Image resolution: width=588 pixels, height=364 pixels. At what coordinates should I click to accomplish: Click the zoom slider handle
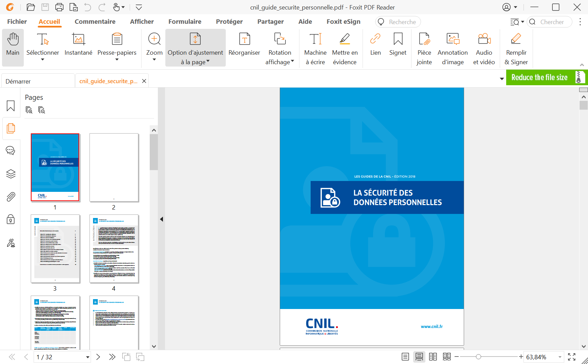(478, 357)
